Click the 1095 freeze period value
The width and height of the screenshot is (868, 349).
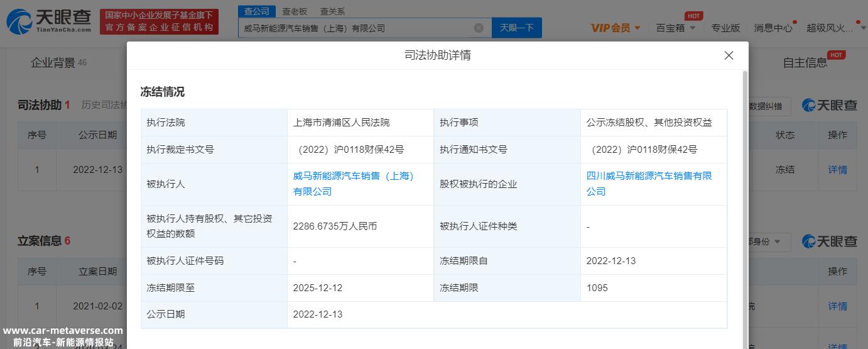pos(597,288)
